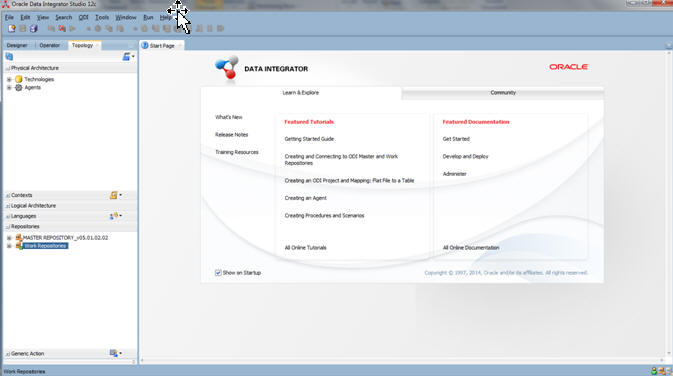Viewport: 673px width, 376px height.
Task: Open the View menu
Action: coord(42,18)
